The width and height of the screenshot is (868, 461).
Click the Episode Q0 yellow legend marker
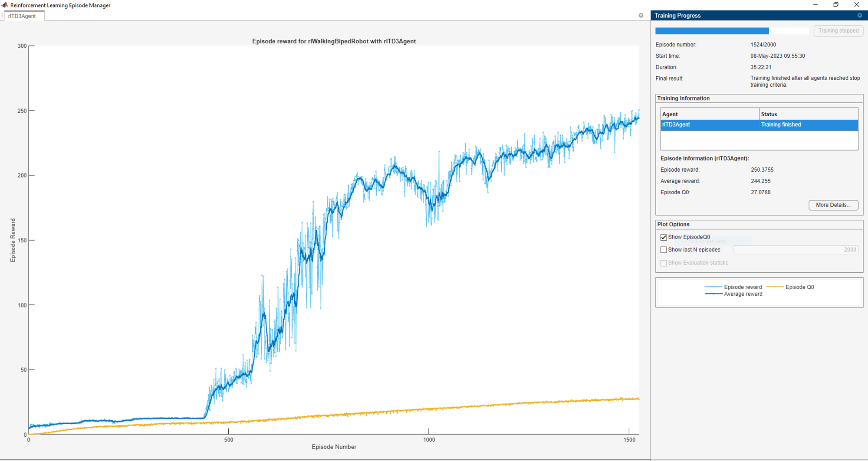(x=775, y=287)
